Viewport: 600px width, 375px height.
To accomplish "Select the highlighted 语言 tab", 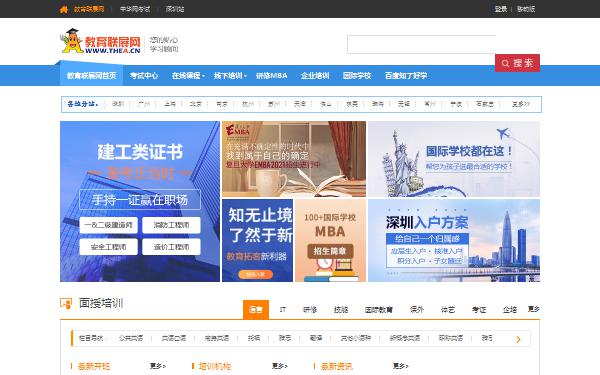I will tap(256, 310).
